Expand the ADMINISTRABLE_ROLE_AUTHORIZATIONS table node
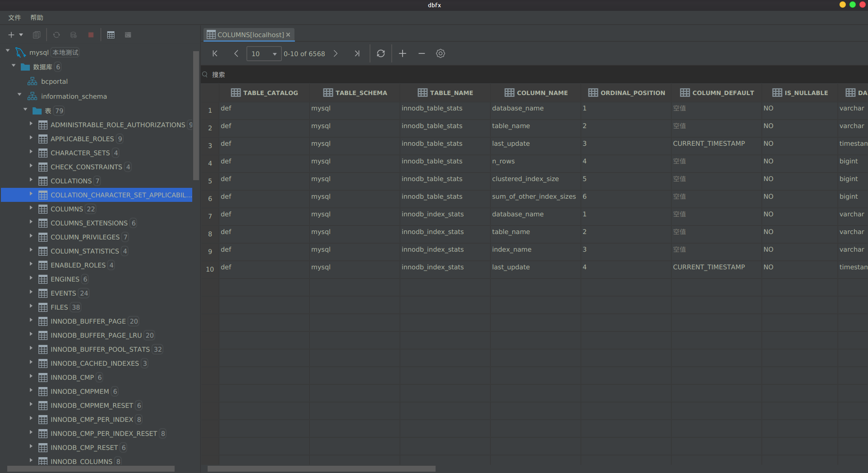Viewport: 868px width, 473px height. pos(31,124)
